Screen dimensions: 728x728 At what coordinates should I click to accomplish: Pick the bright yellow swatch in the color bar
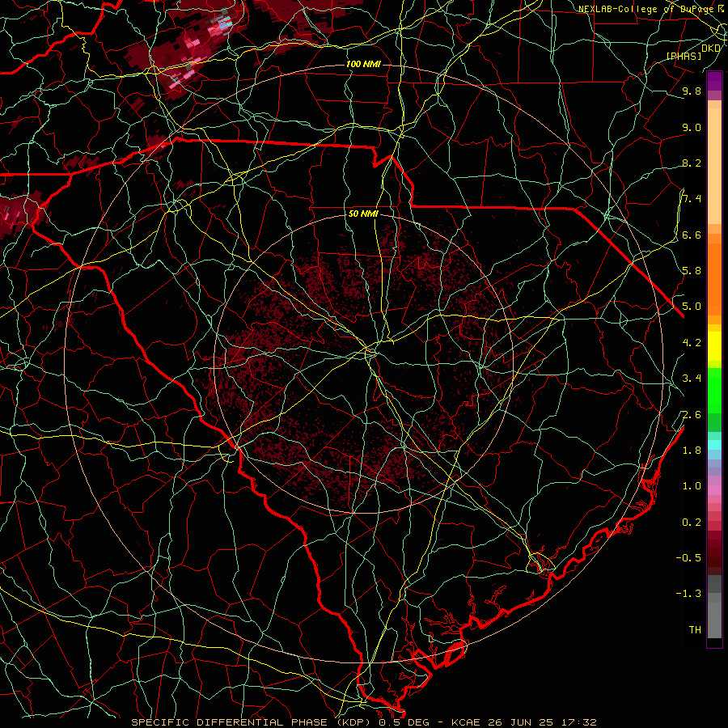(x=714, y=346)
